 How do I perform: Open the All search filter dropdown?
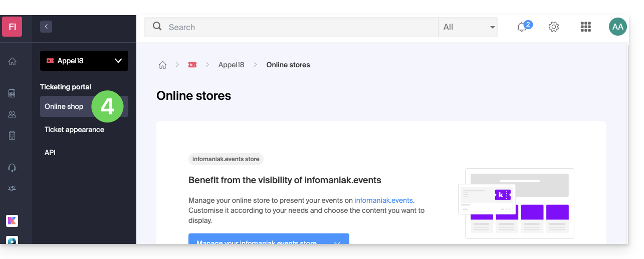coord(468,27)
